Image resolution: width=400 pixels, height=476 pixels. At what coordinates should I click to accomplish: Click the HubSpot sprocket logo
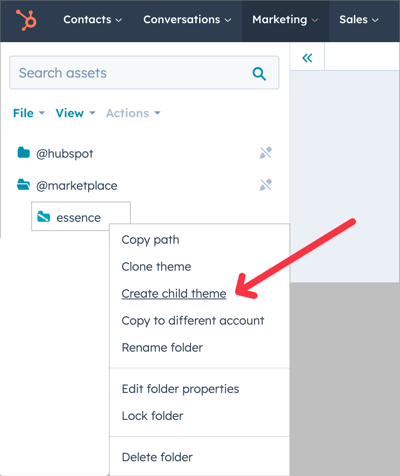26,20
